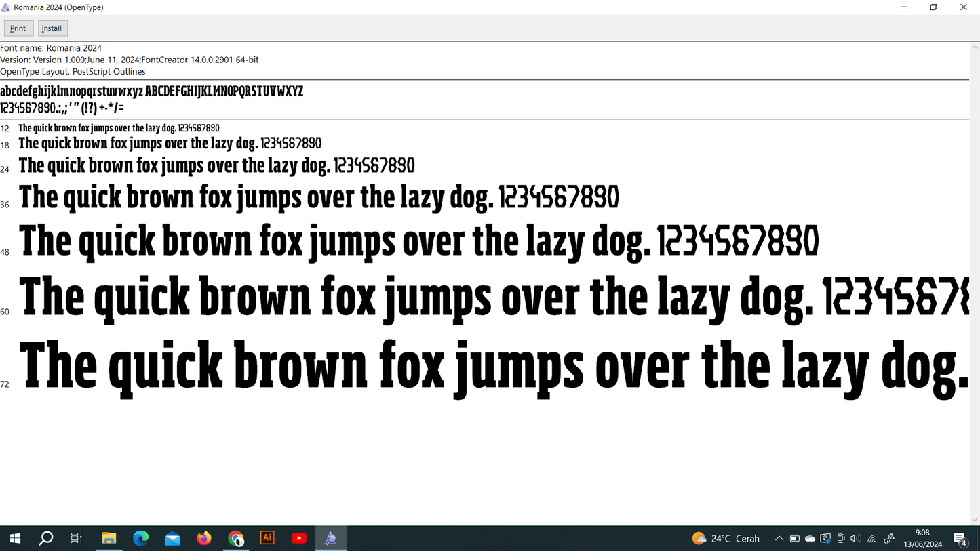This screenshot has width=980, height=551.
Task: Click the battery status icon
Action: (x=795, y=539)
